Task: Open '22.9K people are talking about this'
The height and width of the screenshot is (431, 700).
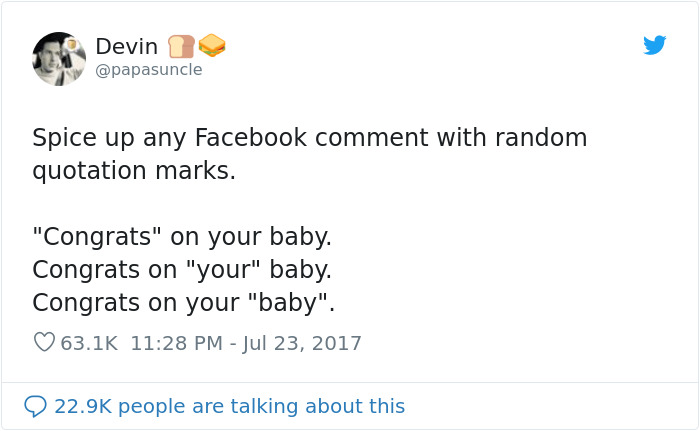Action: [x=229, y=407]
